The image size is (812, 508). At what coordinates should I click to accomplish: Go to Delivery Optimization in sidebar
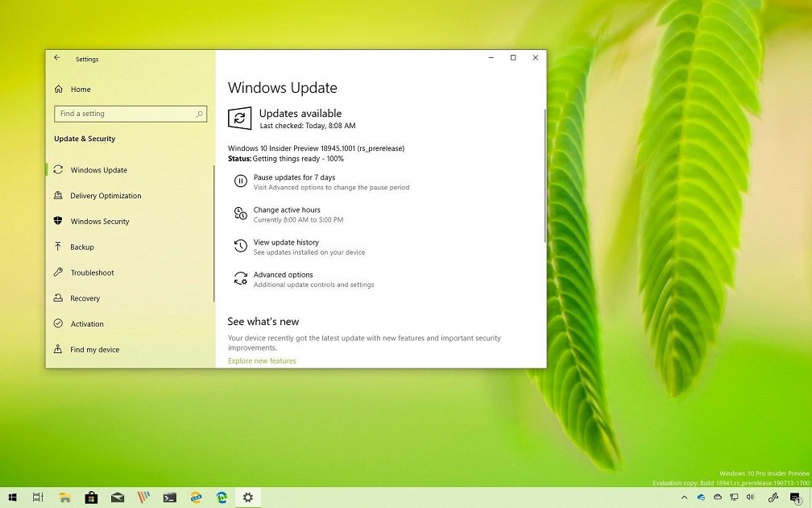tap(106, 196)
